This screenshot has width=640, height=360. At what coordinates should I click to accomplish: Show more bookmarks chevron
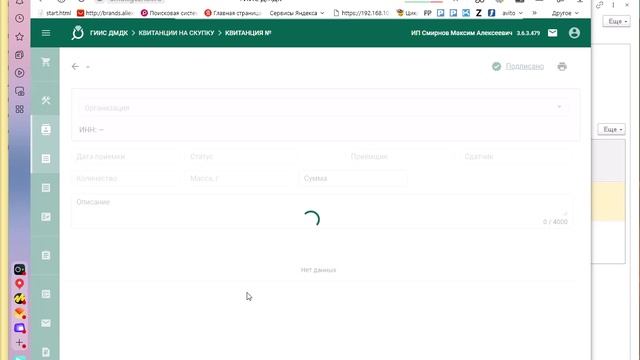pyautogui.click(x=534, y=13)
